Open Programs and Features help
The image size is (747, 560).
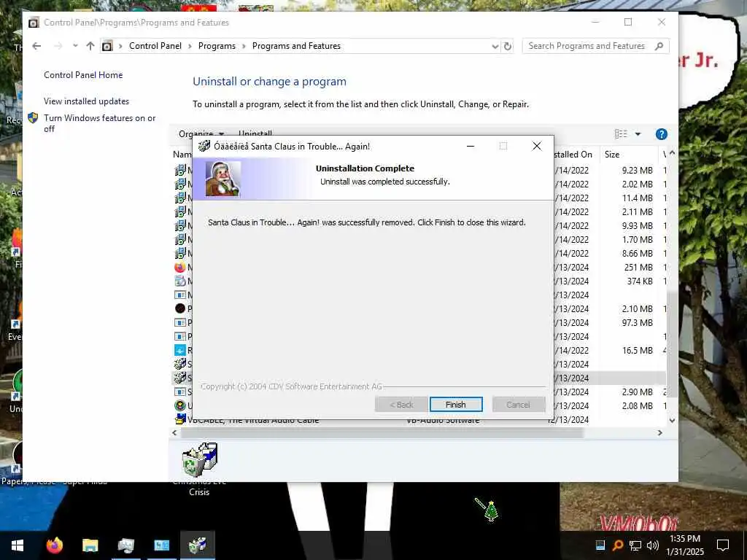661,134
